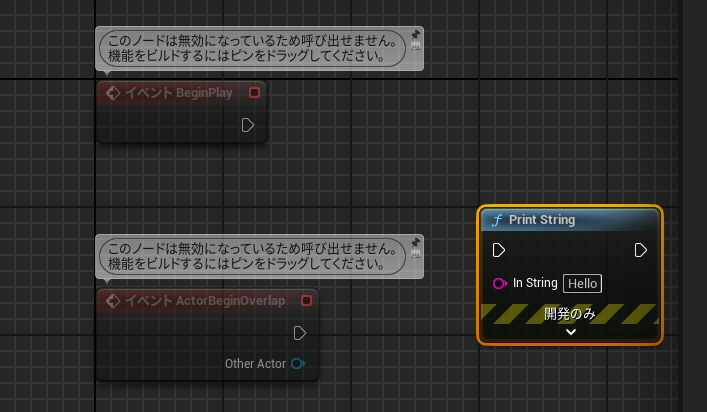Click the red delegate pin on ActorBeginOverlap

point(306,300)
